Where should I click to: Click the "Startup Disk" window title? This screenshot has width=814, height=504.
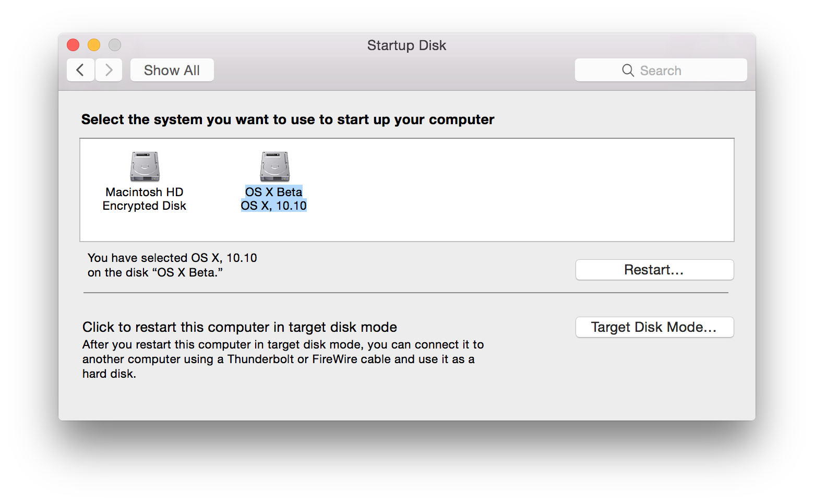(x=406, y=45)
